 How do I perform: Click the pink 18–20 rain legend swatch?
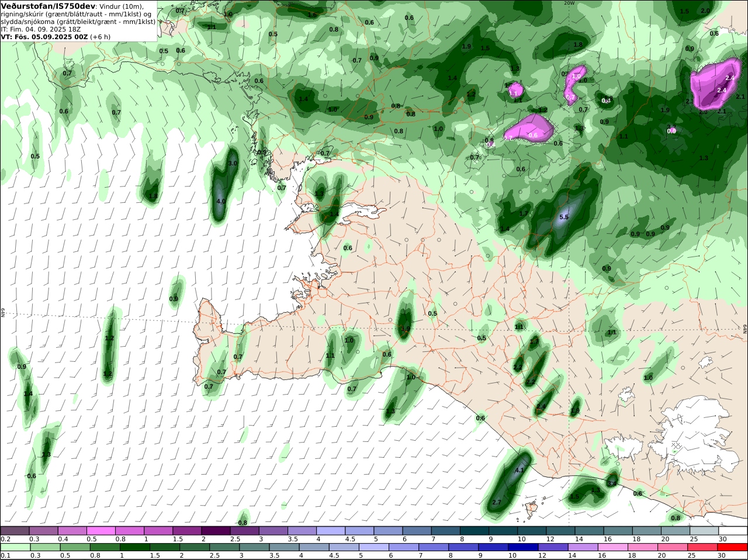point(643,547)
